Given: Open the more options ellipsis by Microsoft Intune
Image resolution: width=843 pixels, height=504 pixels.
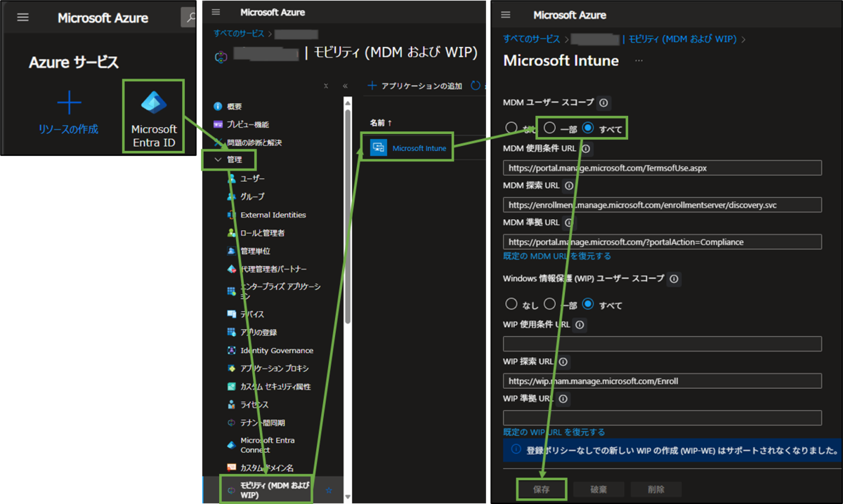Looking at the screenshot, I should tap(639, 61).
